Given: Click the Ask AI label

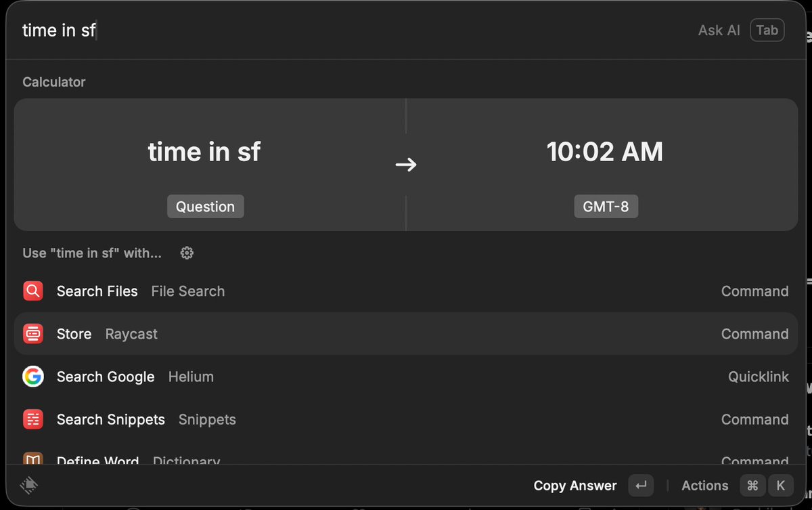Looking at the screenshot, I should click(x=719, y=30).
